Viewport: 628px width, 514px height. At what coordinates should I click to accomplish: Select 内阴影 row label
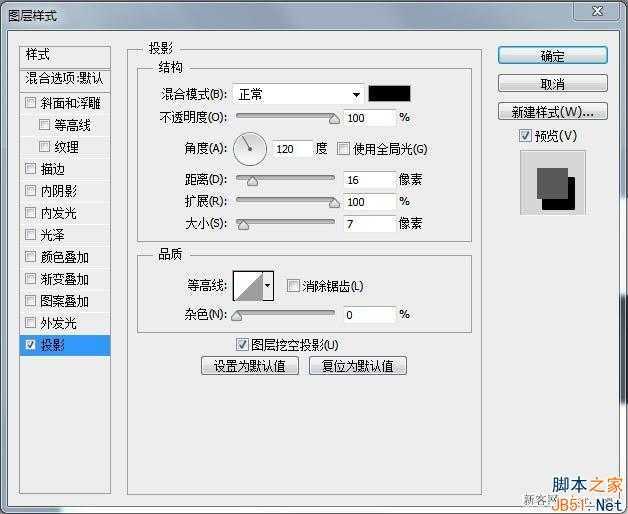click(58, 191)
